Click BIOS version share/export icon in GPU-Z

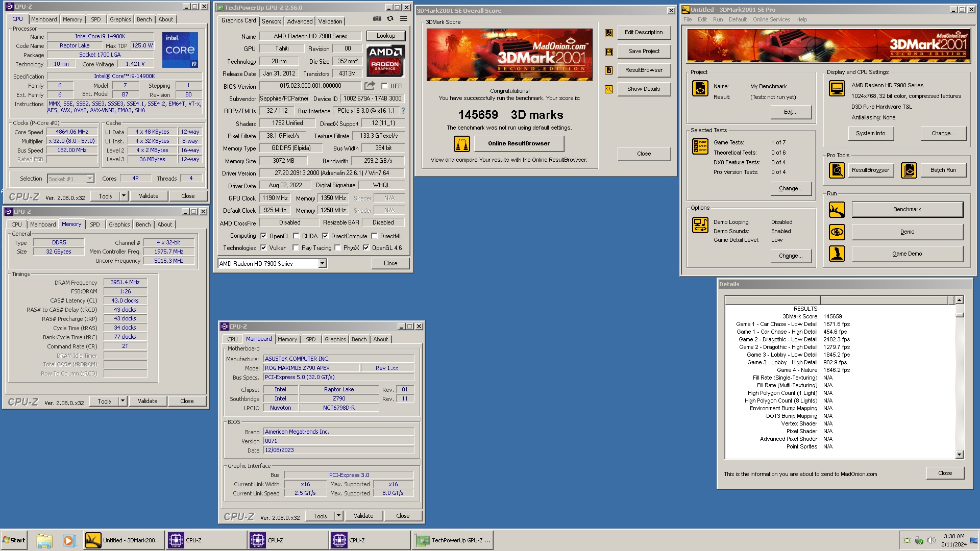(x=370, y=86)
